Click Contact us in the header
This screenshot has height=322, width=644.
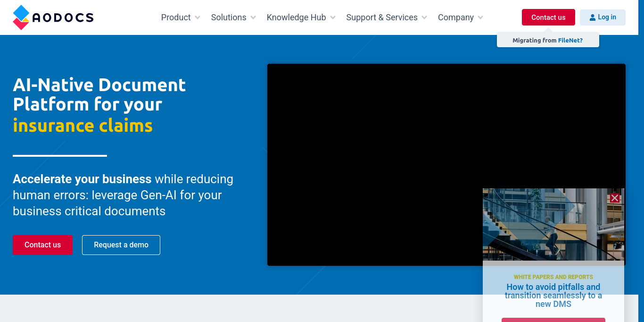coord(548,17)
